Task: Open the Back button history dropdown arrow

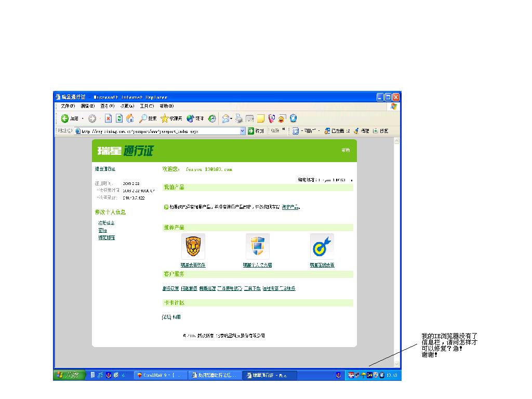Action: pos(83,119)
